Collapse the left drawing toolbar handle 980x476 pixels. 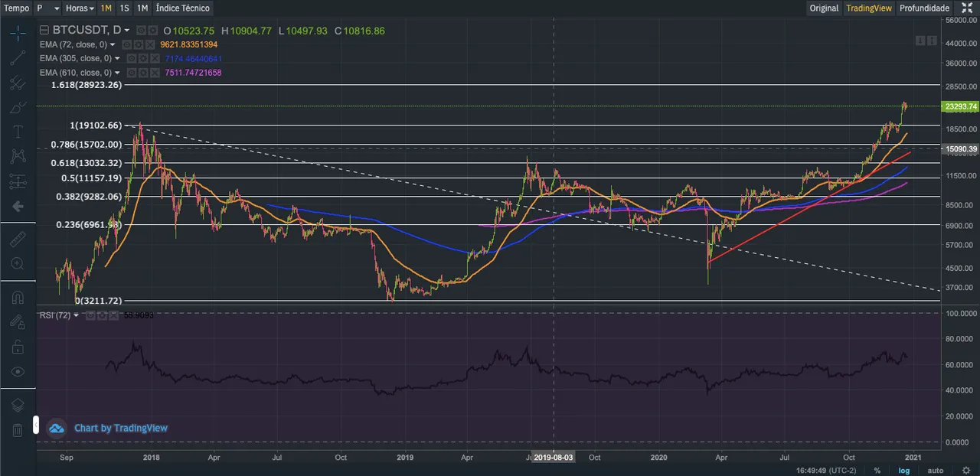35,425
